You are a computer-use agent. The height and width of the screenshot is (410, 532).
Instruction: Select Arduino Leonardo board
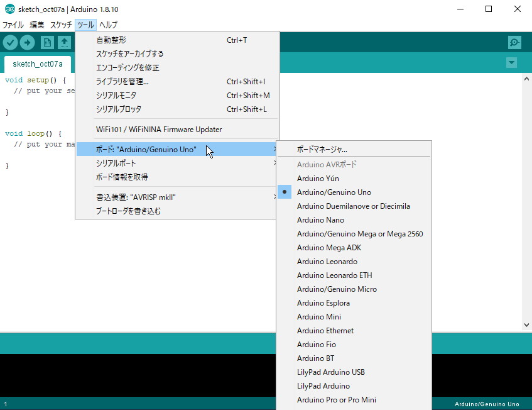click(x=354, y=262)
